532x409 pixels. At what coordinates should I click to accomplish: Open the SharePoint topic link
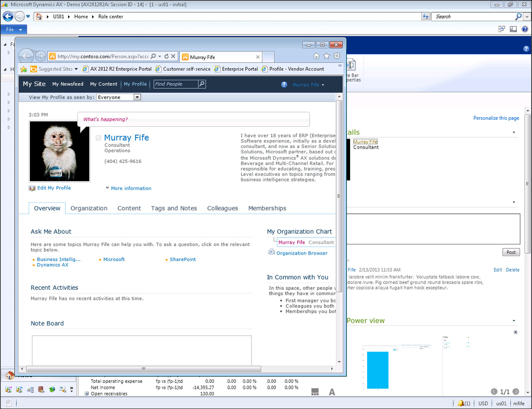(x=182, y=259)
